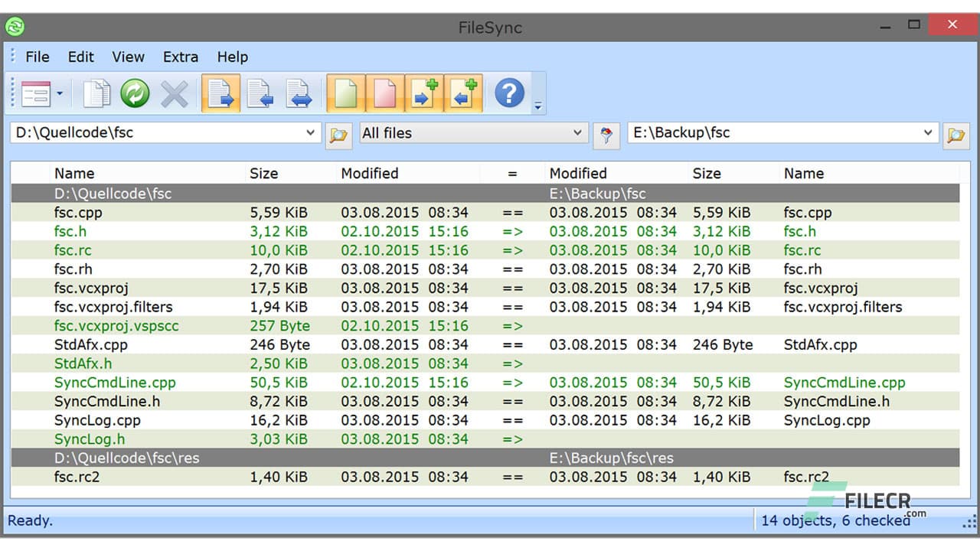
Task: Click the Copy to Right document icon
Action: 220,93
